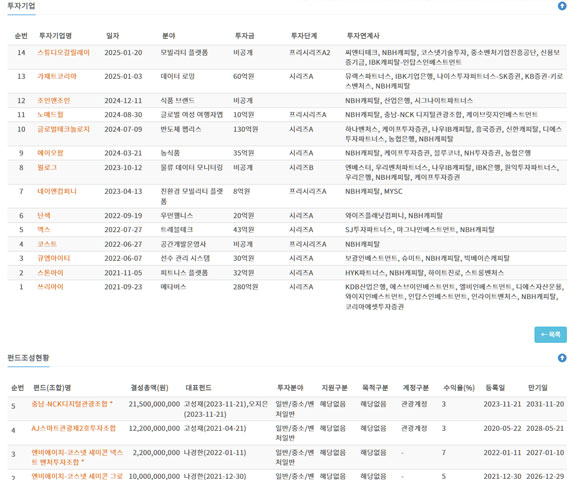
Task: Open company link in row 13 dated 2025-01-03
Action: pos(57,77)
